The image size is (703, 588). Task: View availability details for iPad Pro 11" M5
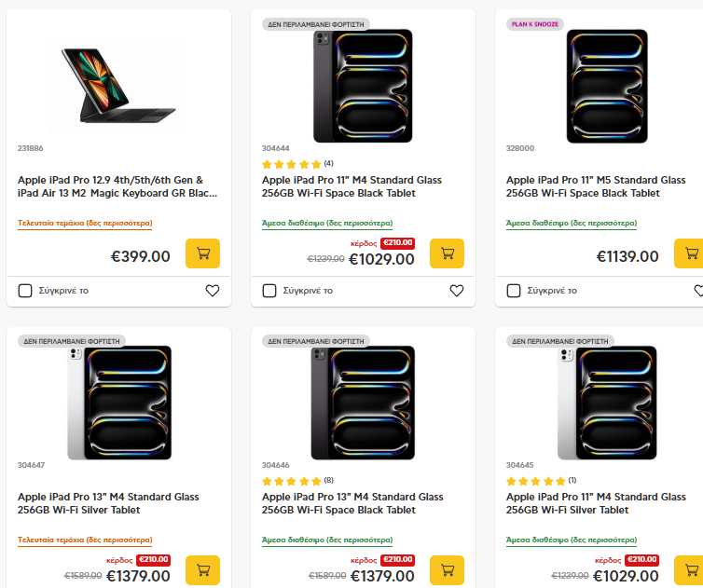[x=572, y=224]
